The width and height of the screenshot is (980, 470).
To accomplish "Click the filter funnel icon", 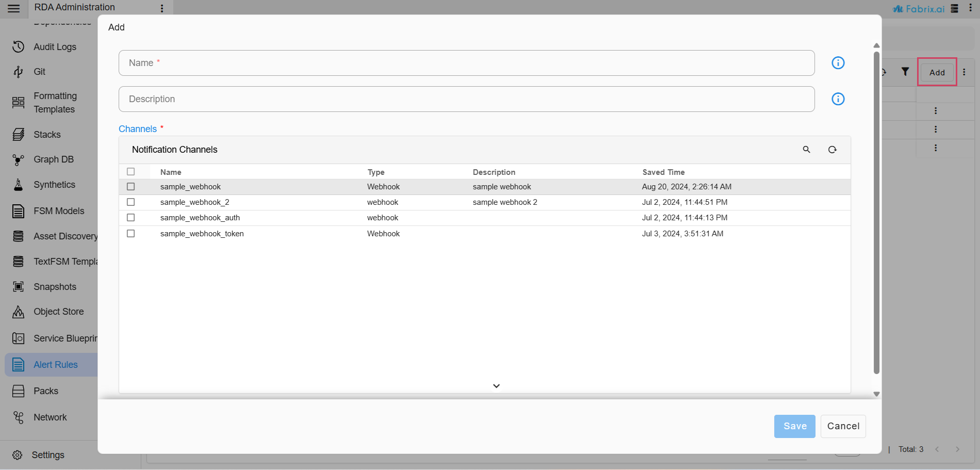I will pyautogui.click(x=905, y=72).
